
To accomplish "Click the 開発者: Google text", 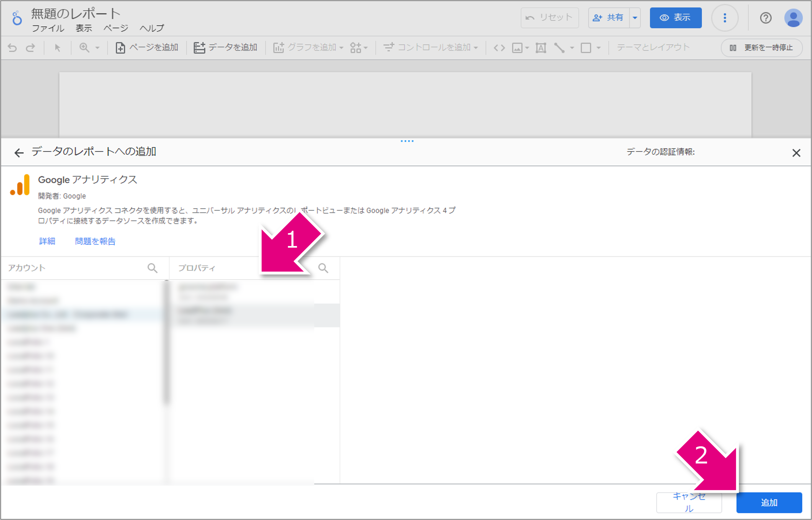I will [62, 196].
